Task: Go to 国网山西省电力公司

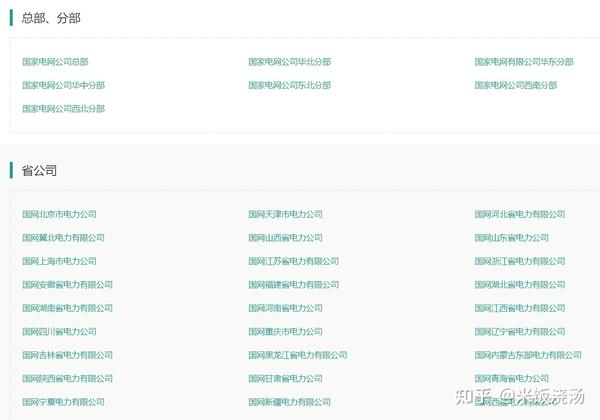Action: pyautogui.click(x=285, y=238)
